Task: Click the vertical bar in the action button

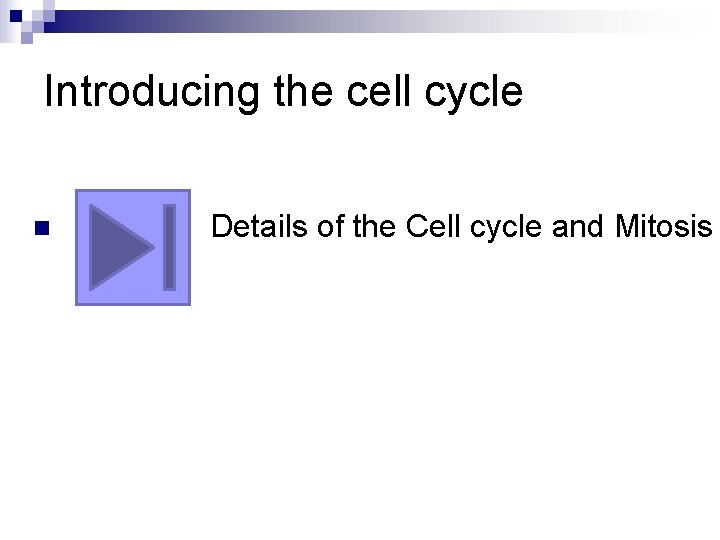Action: pyautogui.click(x=169, y=247)
